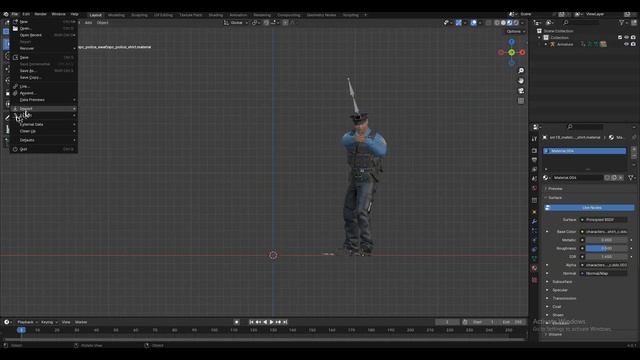Open the Surface Principled BSDF dropdown
Viewport: 640px width, 360px height.
(x=604, y=220)
